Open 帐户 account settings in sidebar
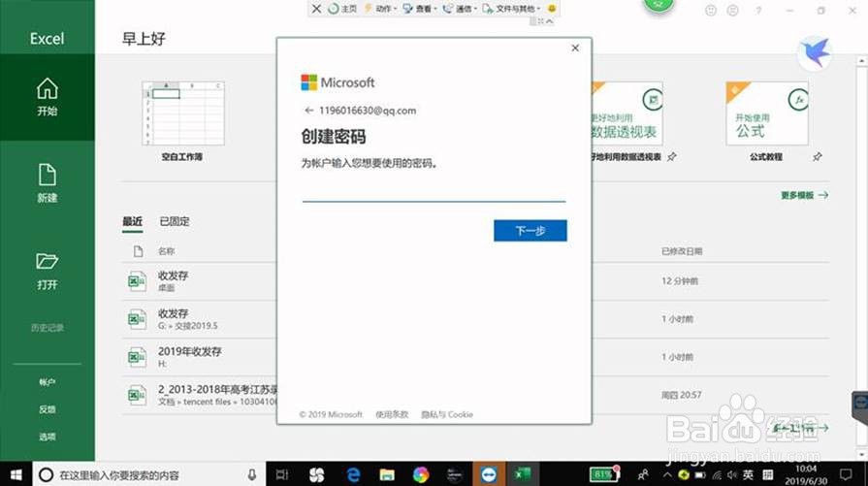 tap(48, 382)
